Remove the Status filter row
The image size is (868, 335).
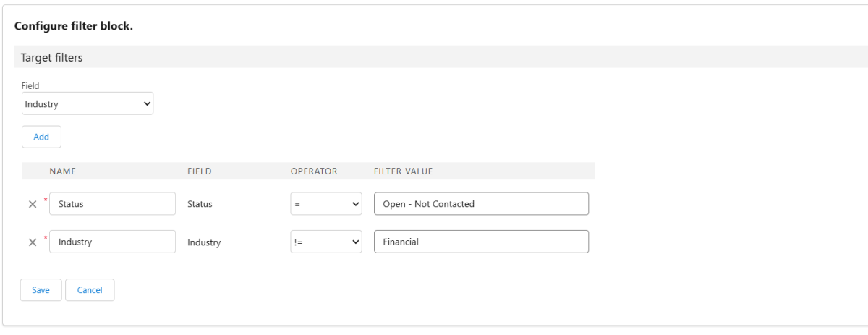point(33,205)
